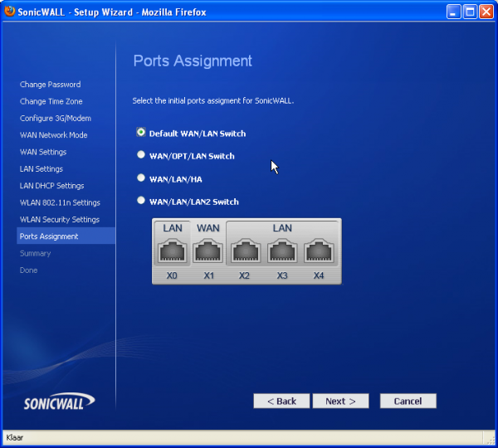Go to LAN Settings step

41,168
